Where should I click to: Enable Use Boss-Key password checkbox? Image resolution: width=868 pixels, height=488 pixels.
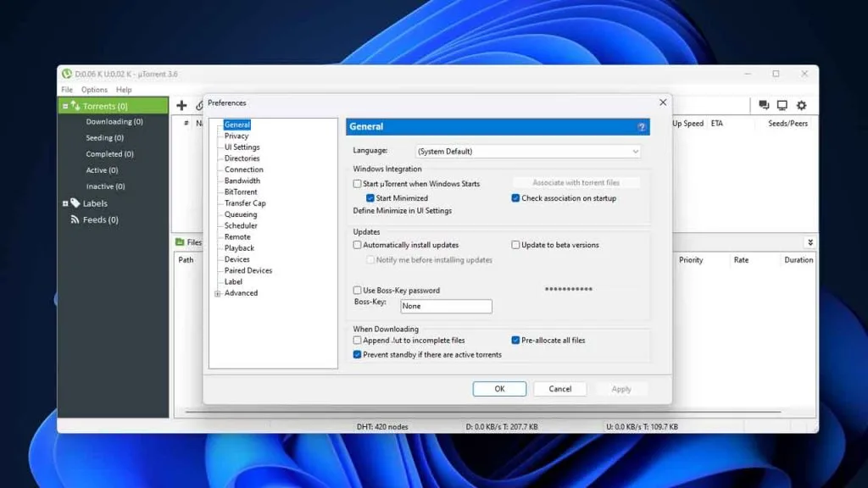pyautogui.click(x=357, y=290)
